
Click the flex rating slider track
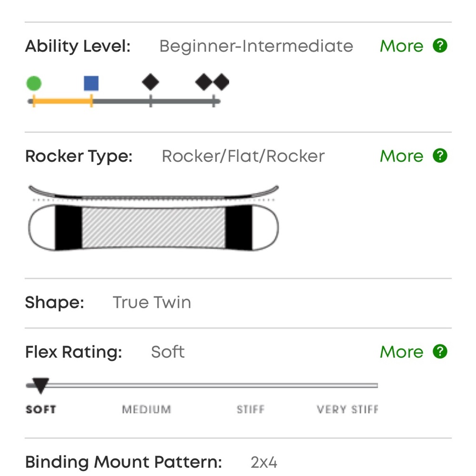point(202,386)
